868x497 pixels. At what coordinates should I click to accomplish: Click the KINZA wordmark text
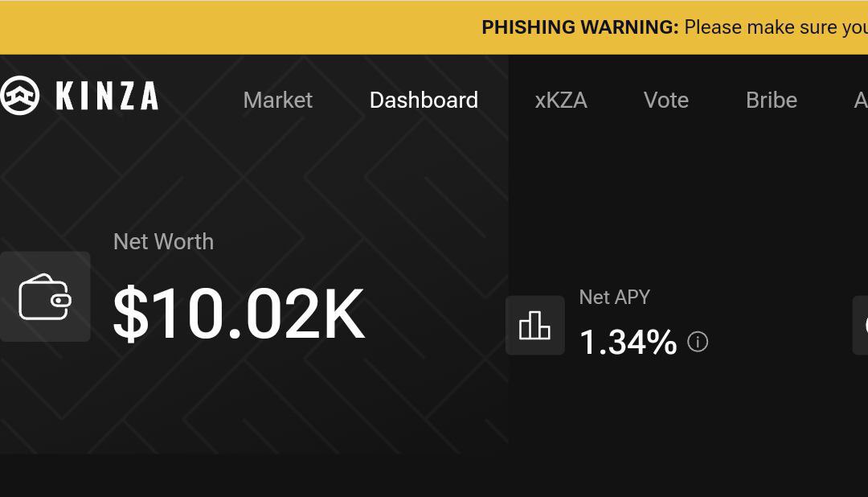pos(107,97)
